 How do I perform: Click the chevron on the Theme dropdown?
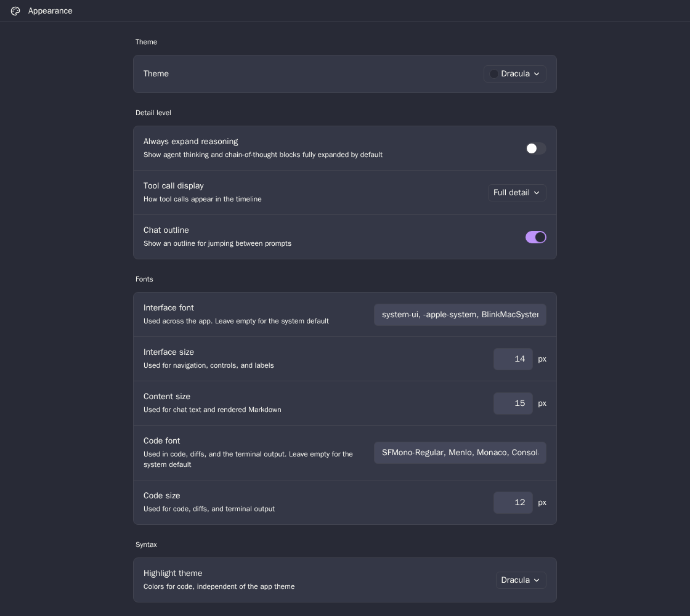(x=537, y=74)
